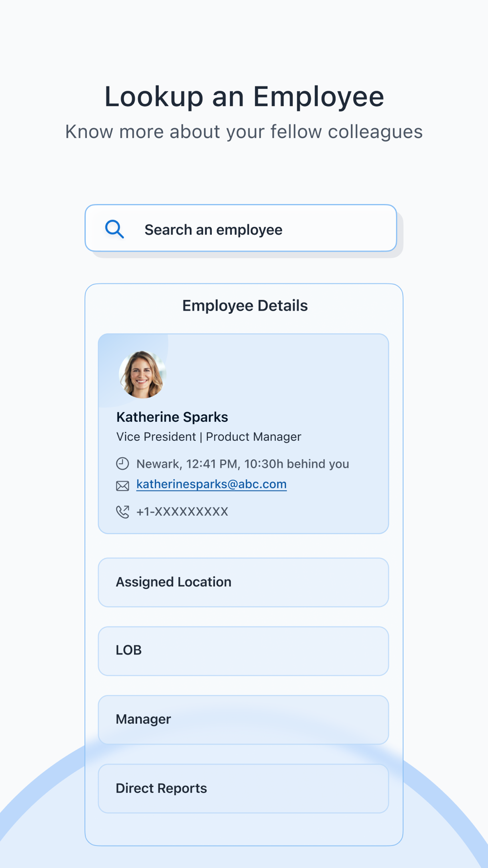Image resolution: width=488 pixels, height=868 pixels.
Task: Tap the phone call icon
Action: point(122,512)
